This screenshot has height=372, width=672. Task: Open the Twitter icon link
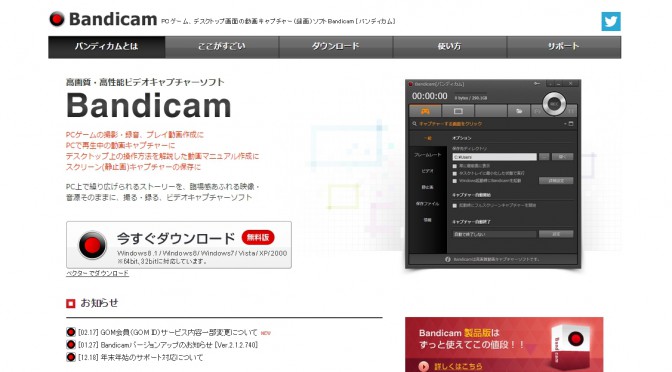coord(611,21)
